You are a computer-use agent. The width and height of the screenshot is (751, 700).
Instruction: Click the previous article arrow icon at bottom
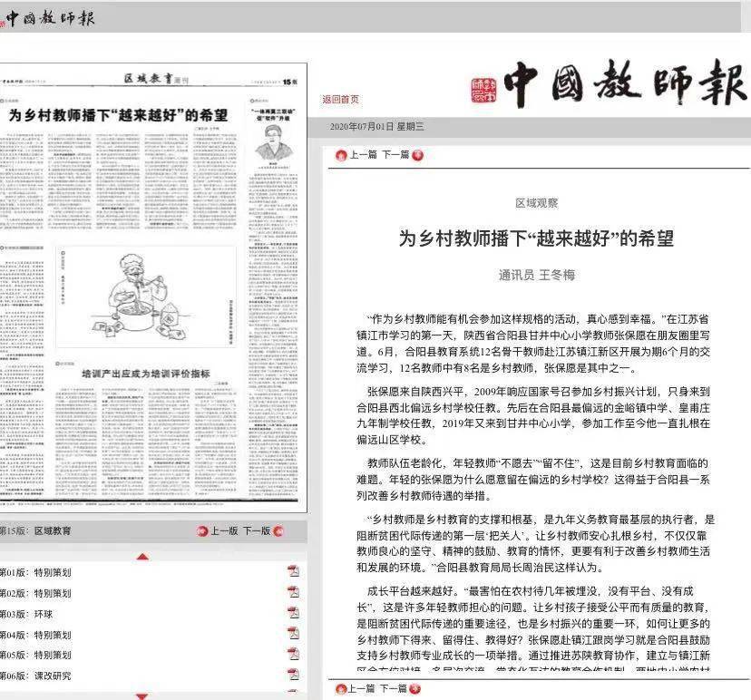coord(341,689)
